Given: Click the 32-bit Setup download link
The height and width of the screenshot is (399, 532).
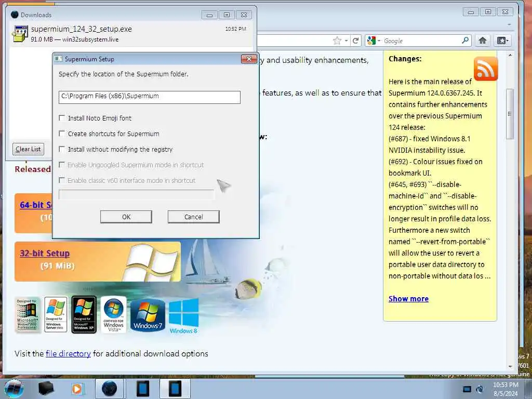Looking at the screenshot, I should (x=45, y=254).
